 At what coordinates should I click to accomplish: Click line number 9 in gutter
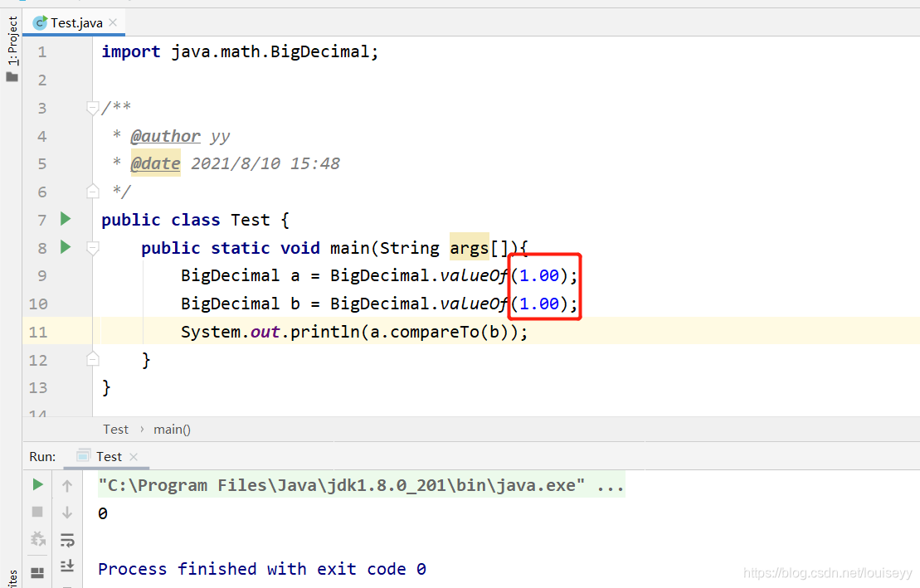[x=42, y=276]
